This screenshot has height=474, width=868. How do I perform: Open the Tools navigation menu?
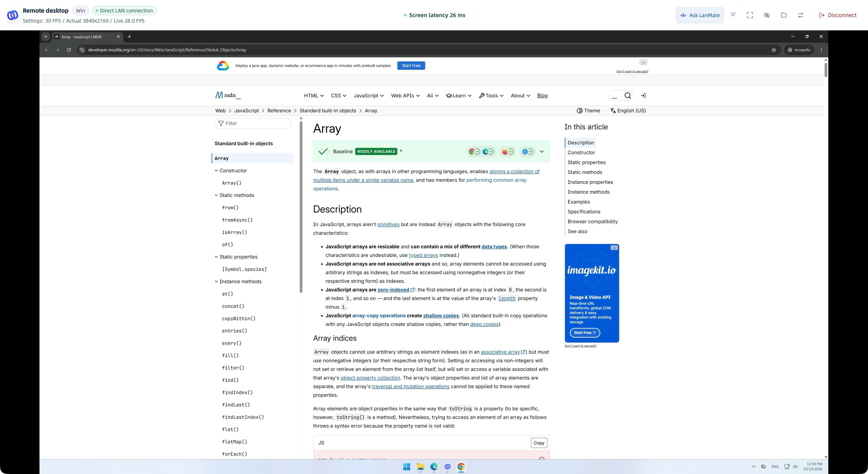(491, 96)
